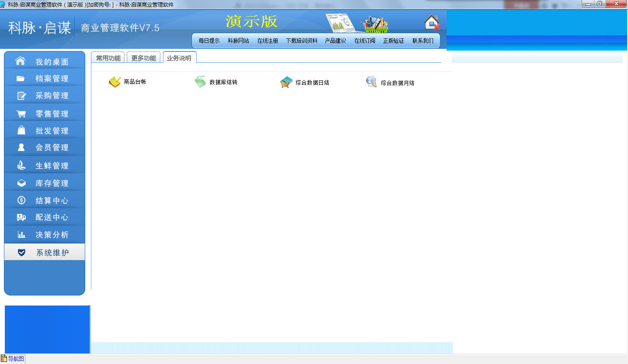Click the bag icon beside 批发管理
This screenshot has height=364, width=628.
(21, 130)
